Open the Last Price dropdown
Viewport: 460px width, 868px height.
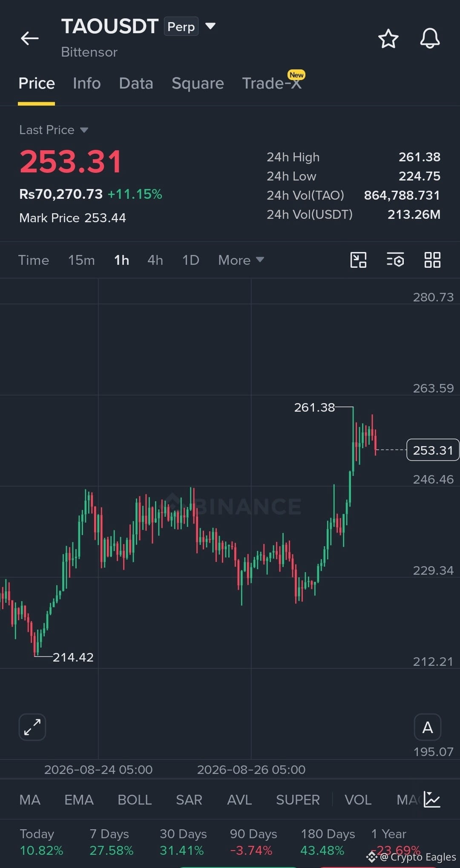coord(54,130)
